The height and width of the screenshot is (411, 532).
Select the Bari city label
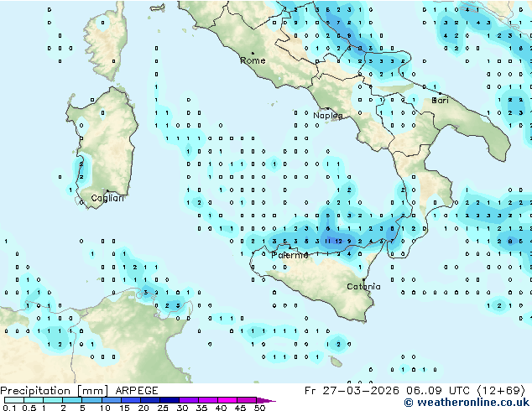pyautogui.click(x=440, y=101)
